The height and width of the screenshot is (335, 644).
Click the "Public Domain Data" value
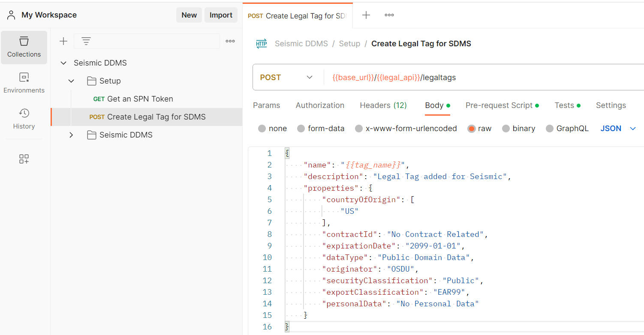point(424,257)
